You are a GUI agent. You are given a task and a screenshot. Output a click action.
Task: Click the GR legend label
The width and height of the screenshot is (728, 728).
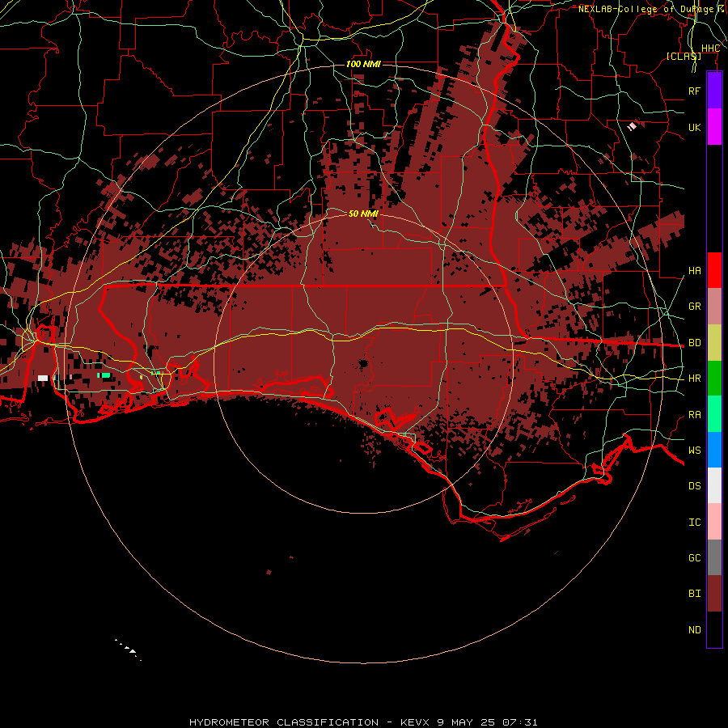(695, 306)
